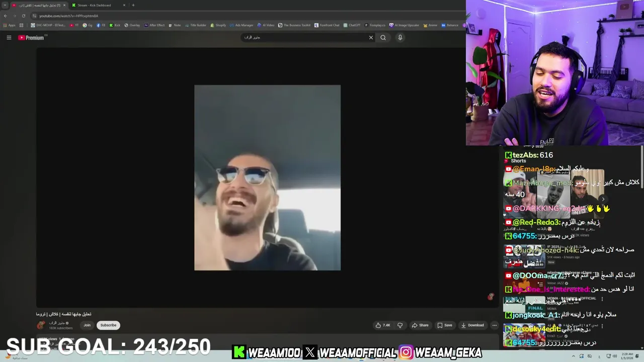The image size is (644, 362).
Task: Open the 24:49 duration recommended video thumbnail
Action: 525,256
